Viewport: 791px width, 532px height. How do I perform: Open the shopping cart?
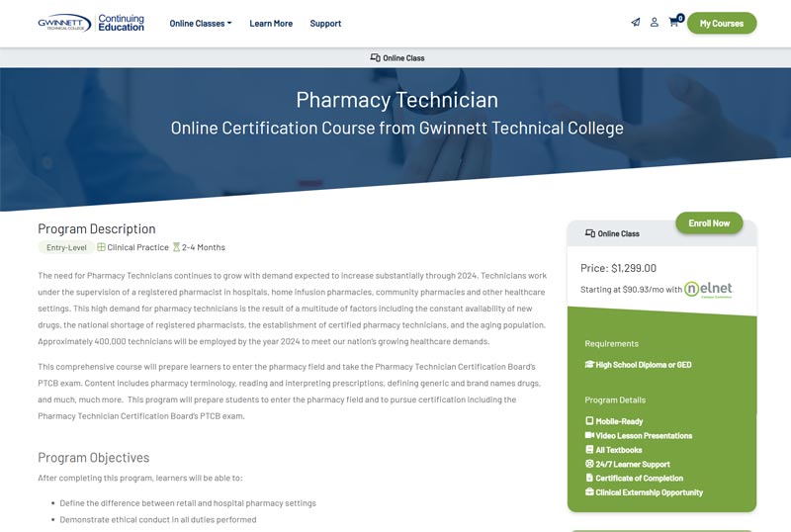674,23
